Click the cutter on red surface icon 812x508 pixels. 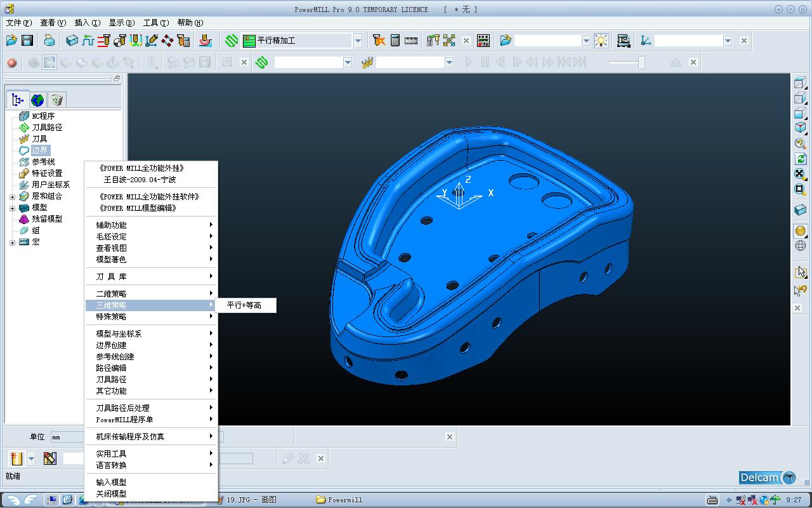coord(205,41)
